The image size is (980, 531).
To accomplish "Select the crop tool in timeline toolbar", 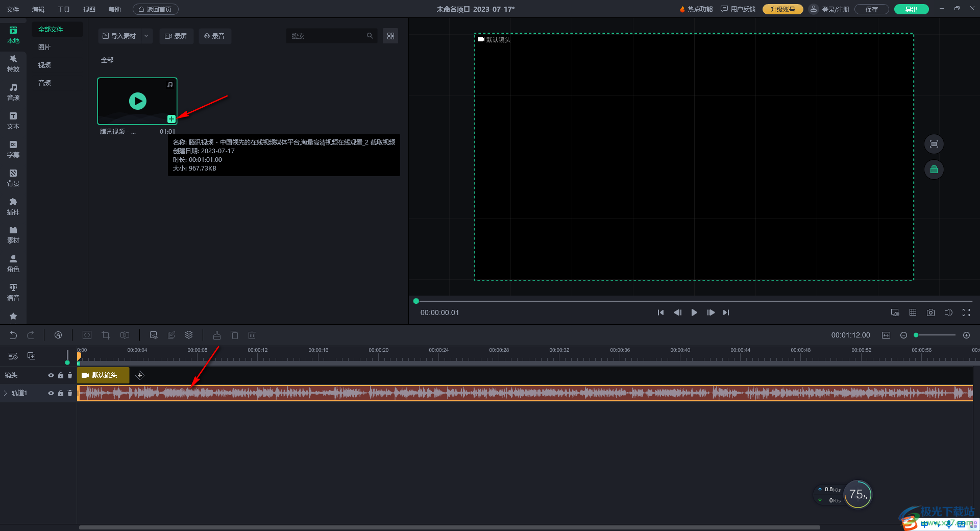I will [x=106, y=335].
